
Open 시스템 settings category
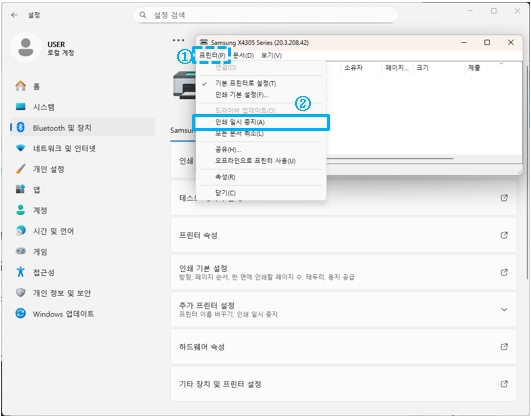(82, 107)
